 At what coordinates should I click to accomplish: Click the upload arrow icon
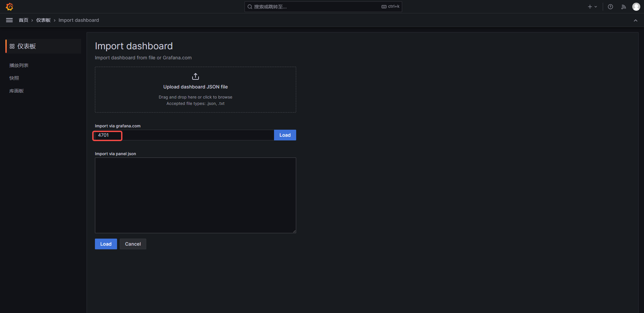click(x=195, y=77)
